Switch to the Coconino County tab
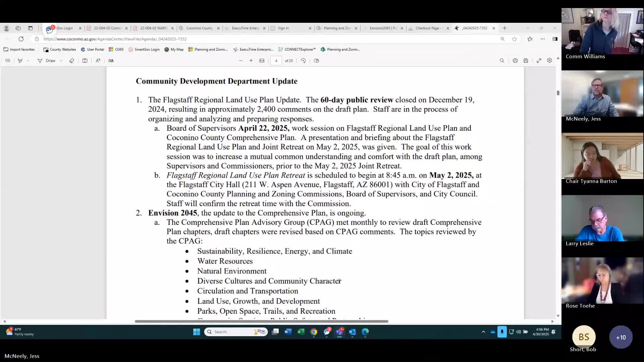The image size is (644, 362). (x=199, y=28)
